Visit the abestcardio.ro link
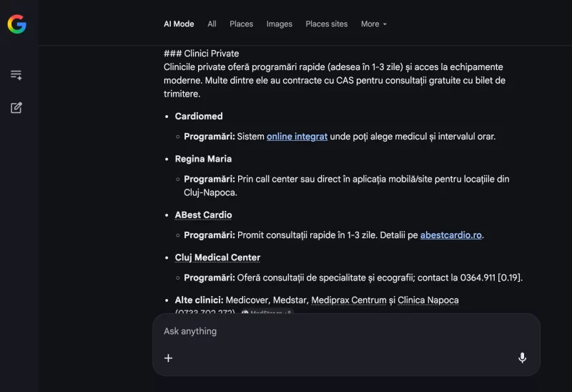 click(x=451, y=235)
